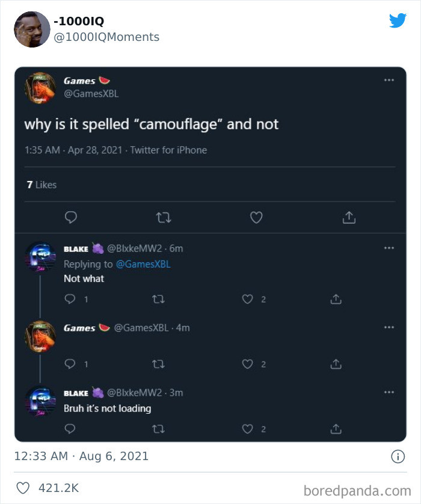Share the camouflage tweet
The image size is (421, 504).
(x=349, y=217)
